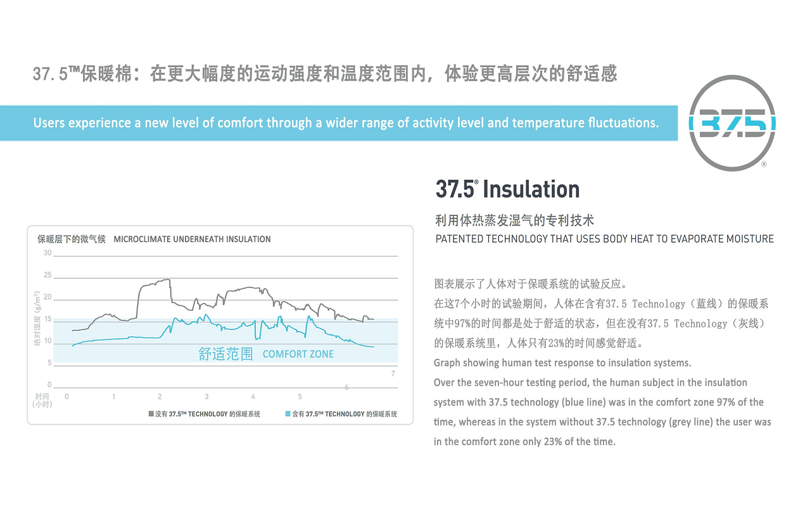
Task: Click the line starting "Over the seven-hour testing period"
Action: pos(590,383)
